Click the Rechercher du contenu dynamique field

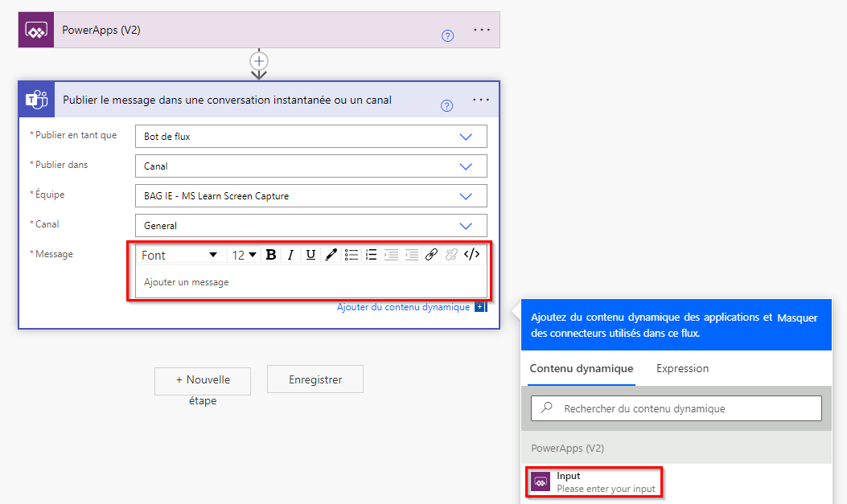tap(676, 408)
